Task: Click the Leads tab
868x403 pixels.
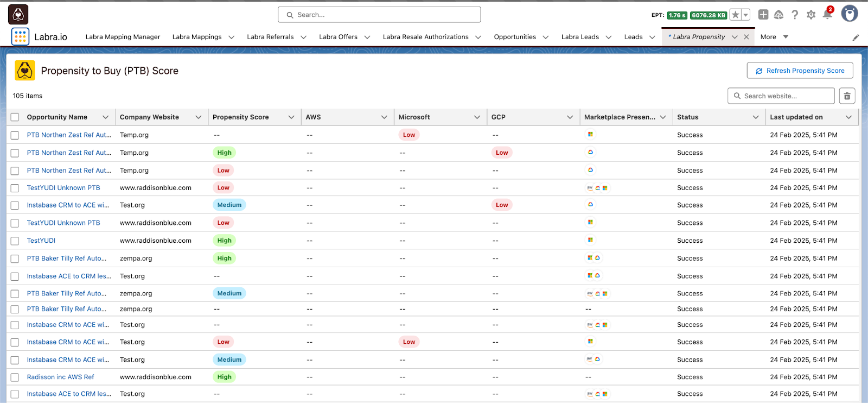Action: pyautogui.click(x=633, y=37)
